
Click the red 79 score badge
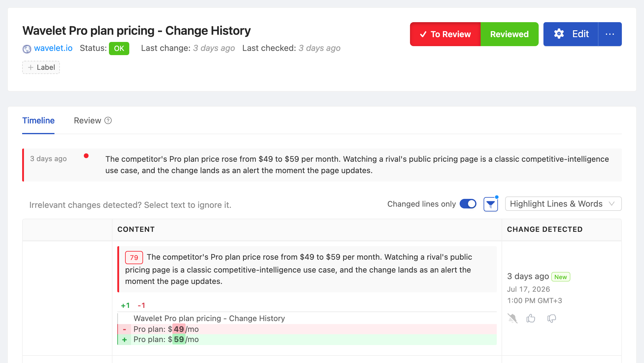pyautogui.click(x=134, y=258)
